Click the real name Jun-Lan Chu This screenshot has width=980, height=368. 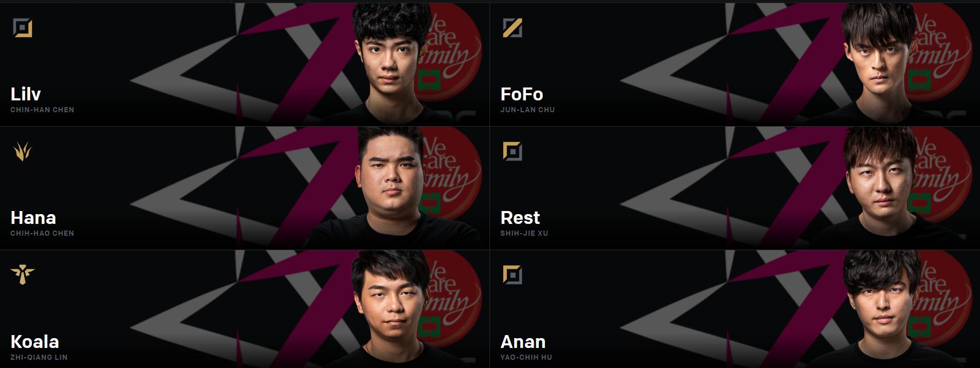(528, 110)
